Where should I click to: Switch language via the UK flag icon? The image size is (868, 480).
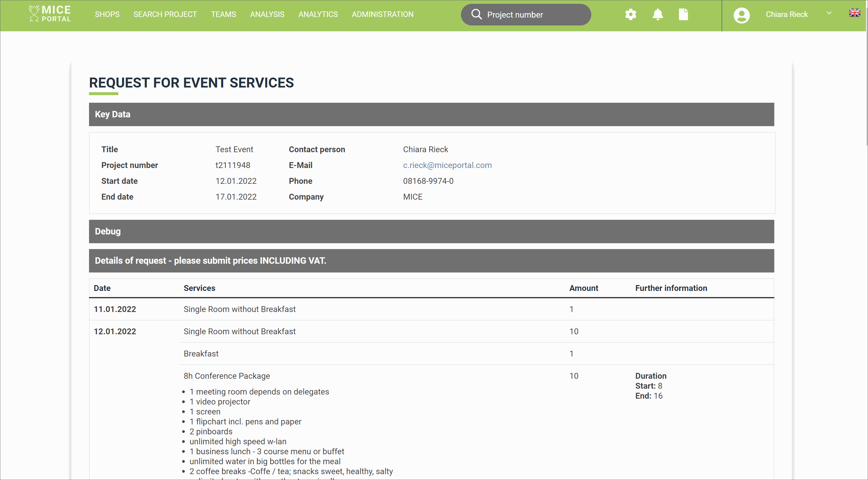click(x=855, y=13)
